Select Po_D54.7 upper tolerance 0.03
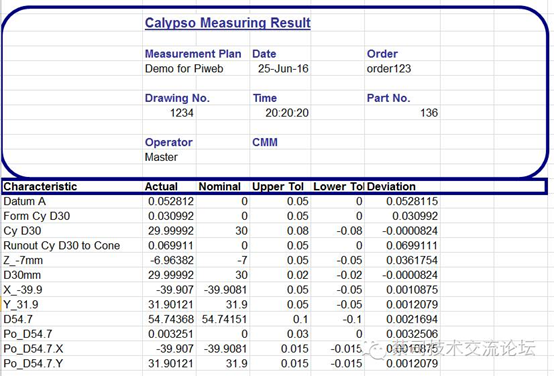This screenshot has height=376, width=554. (297, 334)
